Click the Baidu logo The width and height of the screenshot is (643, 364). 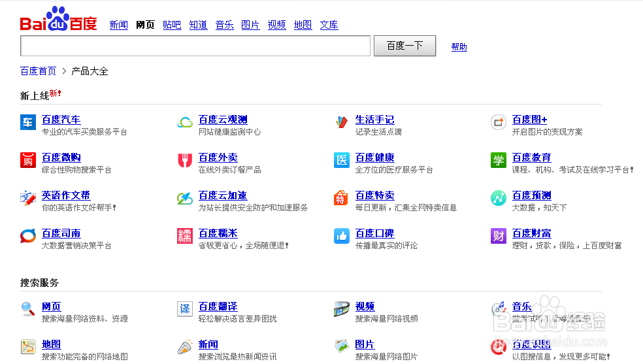point(58,19)
